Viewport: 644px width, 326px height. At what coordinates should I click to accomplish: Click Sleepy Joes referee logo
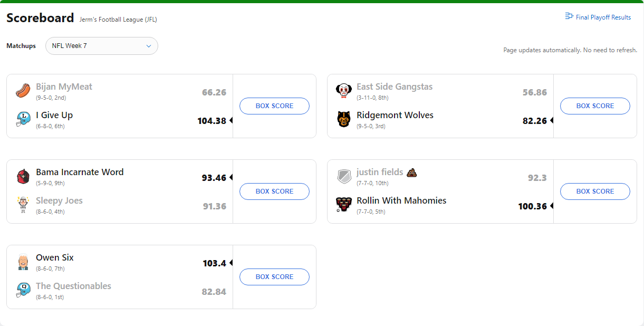(x=23, y=204)
